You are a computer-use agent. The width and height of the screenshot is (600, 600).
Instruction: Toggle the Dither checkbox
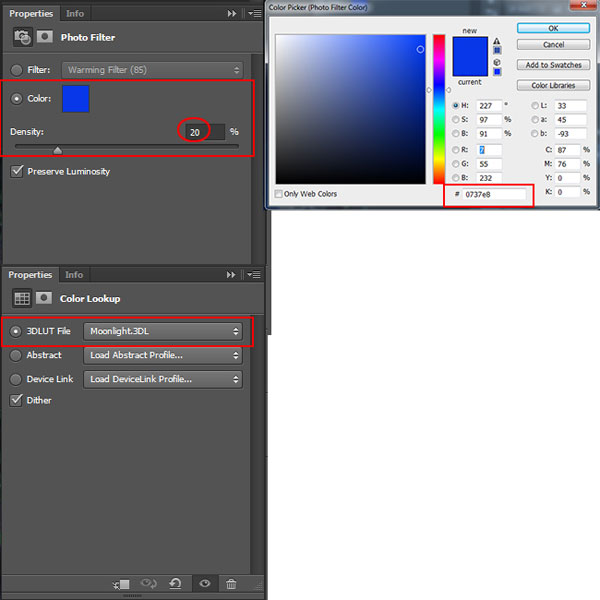[x=16, y=400]
